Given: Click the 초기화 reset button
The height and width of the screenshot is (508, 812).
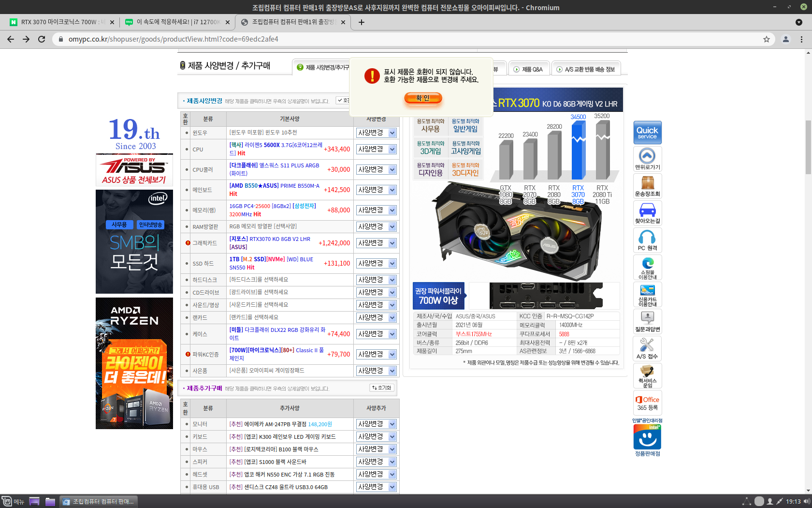Looking at the screenshot, I should (x=382, y=388).
